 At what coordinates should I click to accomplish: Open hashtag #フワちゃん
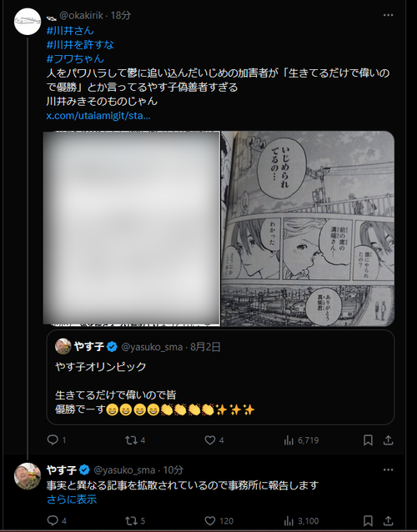pos(75,58)
